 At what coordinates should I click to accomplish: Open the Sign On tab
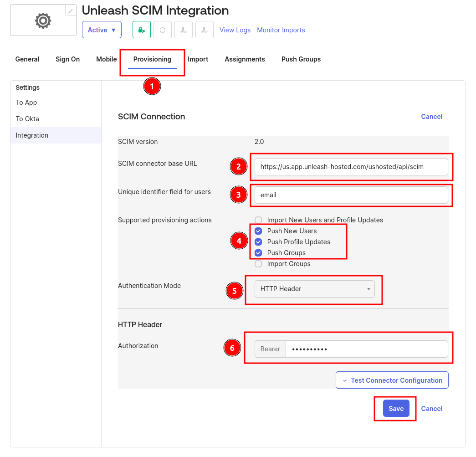coord(67,59)
